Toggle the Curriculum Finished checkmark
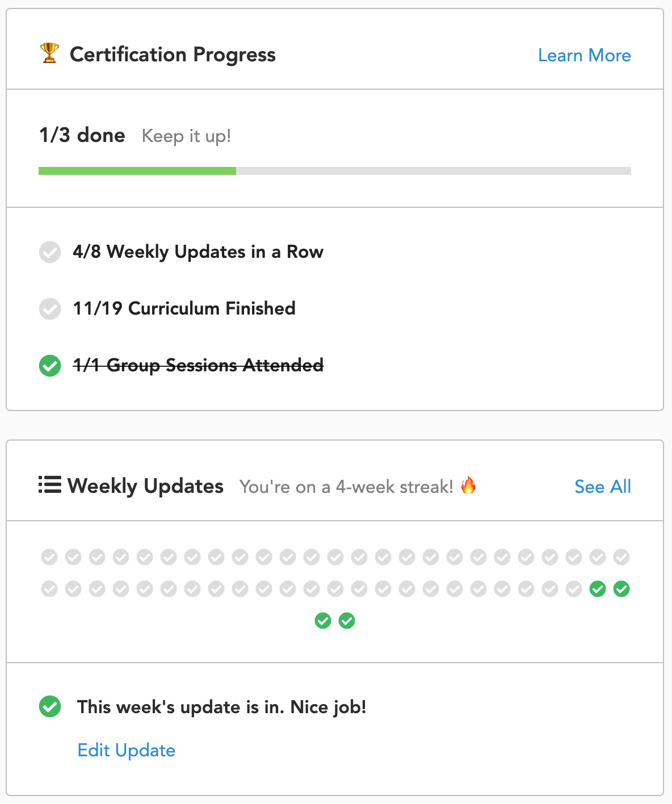 tap(50, 309)
